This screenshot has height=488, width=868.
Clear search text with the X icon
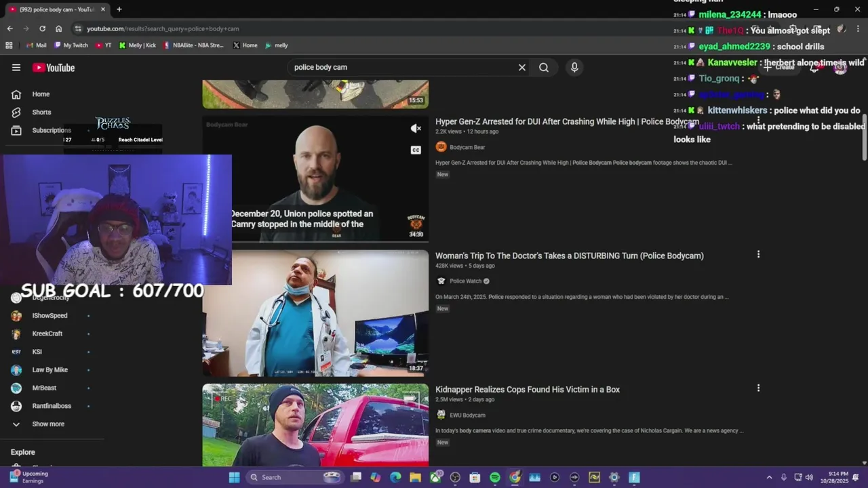point(522,67)
